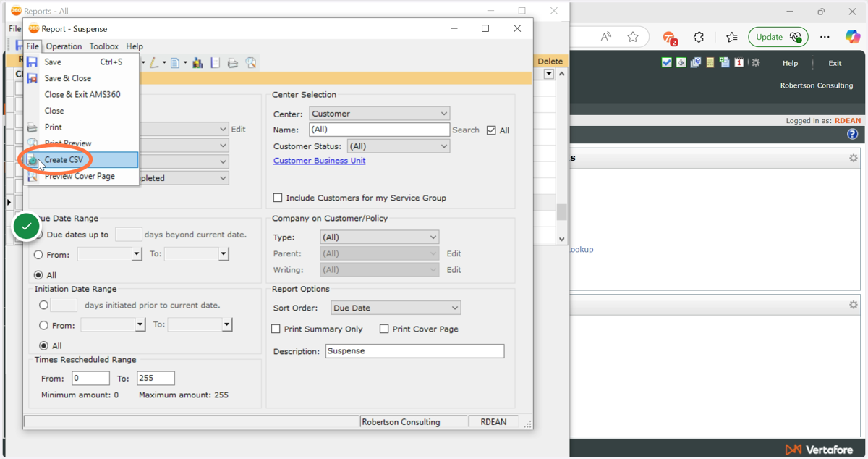This screenshot has height=459, width=868.
Task: Open Initiation Date From date picker arrow
Action: click(140, 325)
